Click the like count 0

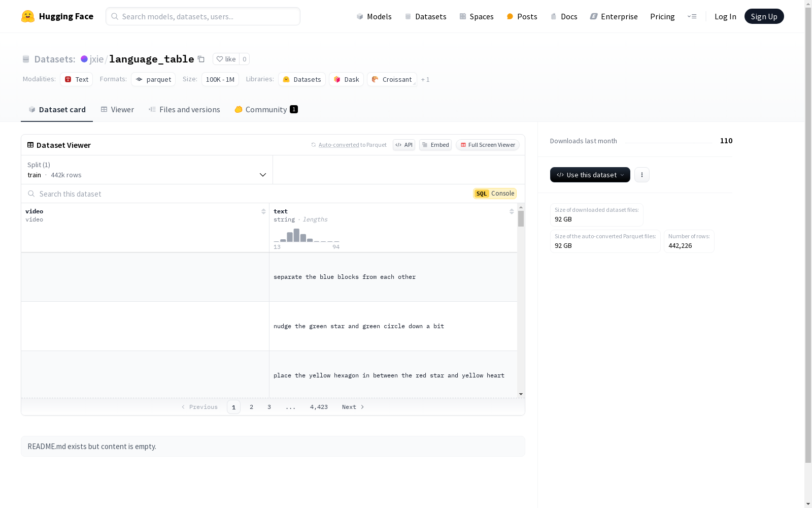click(244, 59)
